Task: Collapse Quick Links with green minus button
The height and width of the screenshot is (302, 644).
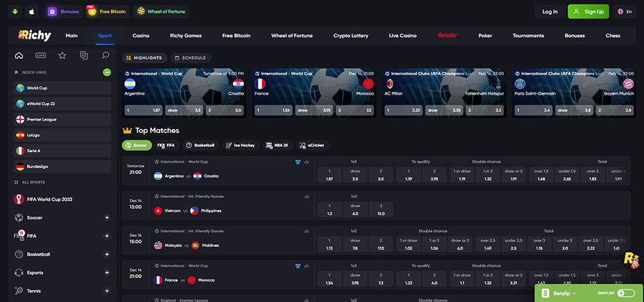Action: click(107, 72)
